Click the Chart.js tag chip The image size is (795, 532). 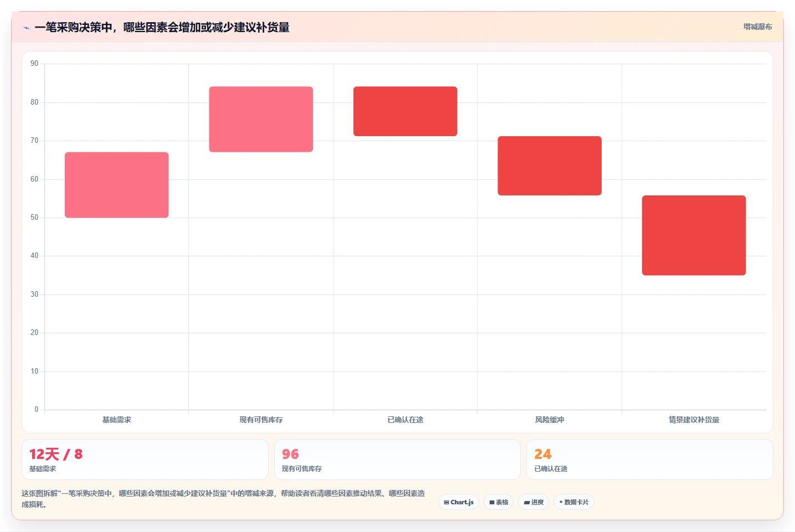pos(459,502)
